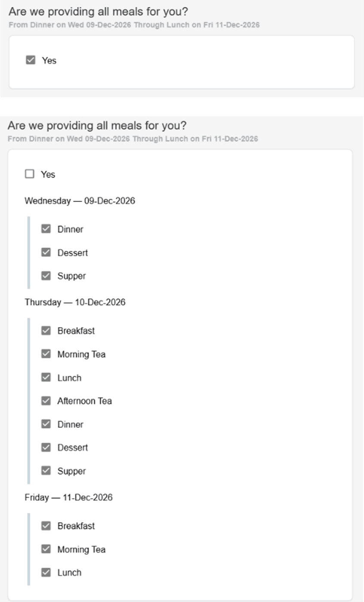This screenshot has height=602, width=364.
Task: Deselect Friday Lunch checkbox
Action: (x=46, y=573)
